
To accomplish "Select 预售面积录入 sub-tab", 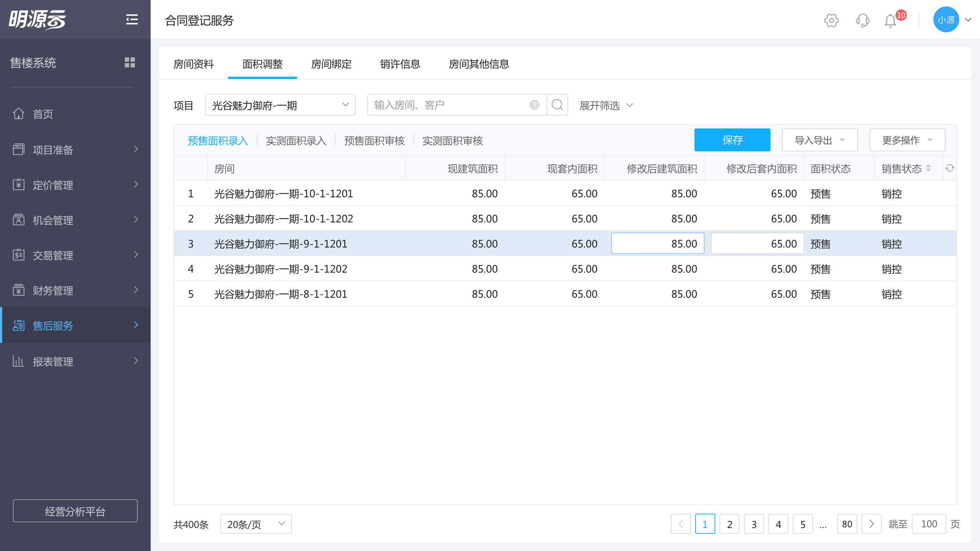I will coord(218,141).
